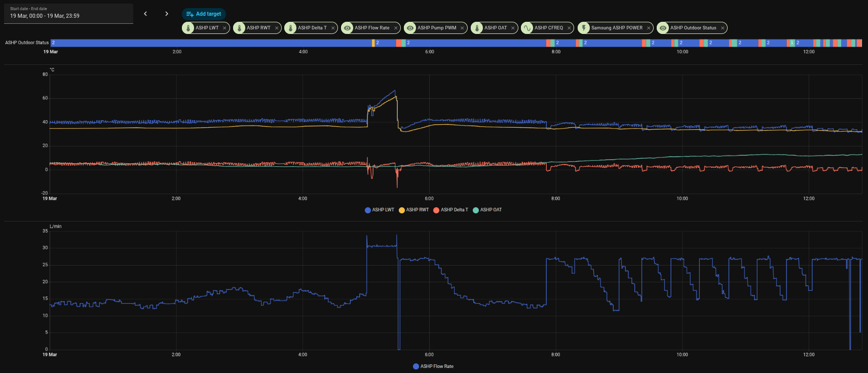
Task: Go to previous date range with left chevron
Action: (x=145, y=14)
